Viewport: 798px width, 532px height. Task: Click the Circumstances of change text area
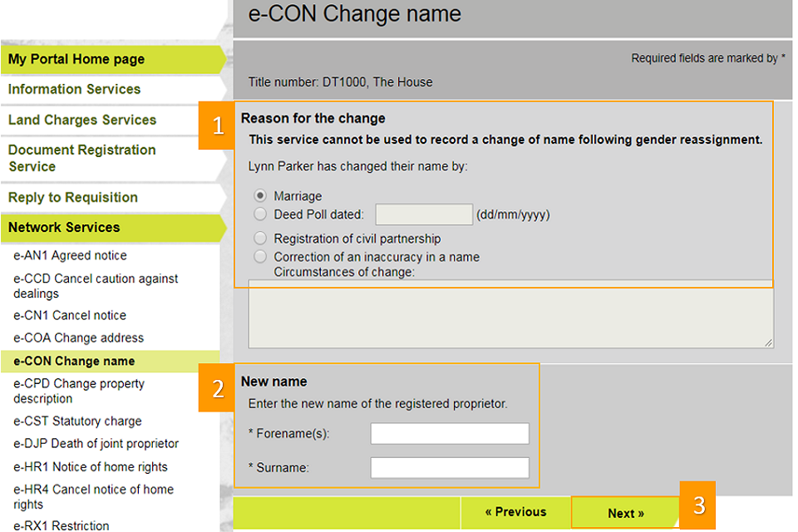pos(511,313)
